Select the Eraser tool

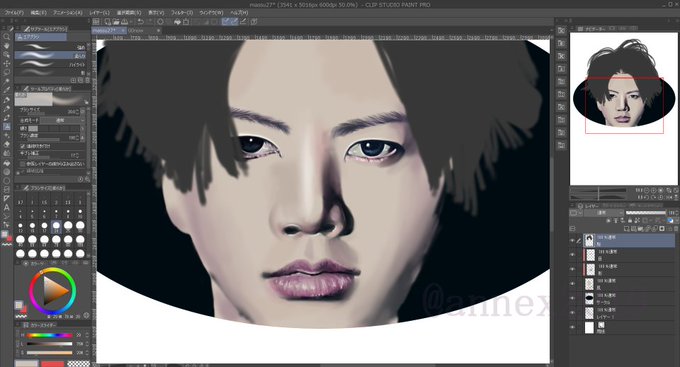(7, 144)
